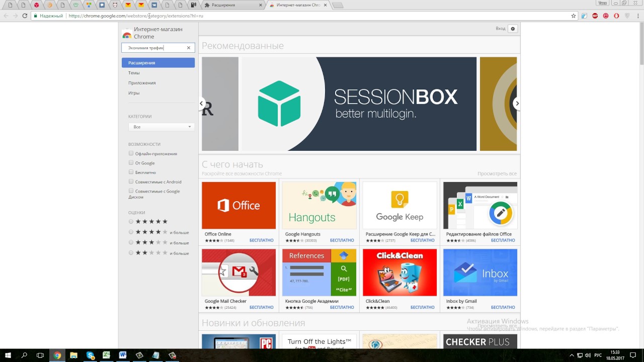Open the Checker Plus extension tile
This screenshot has width=644, height=362.
coord(480,342)
